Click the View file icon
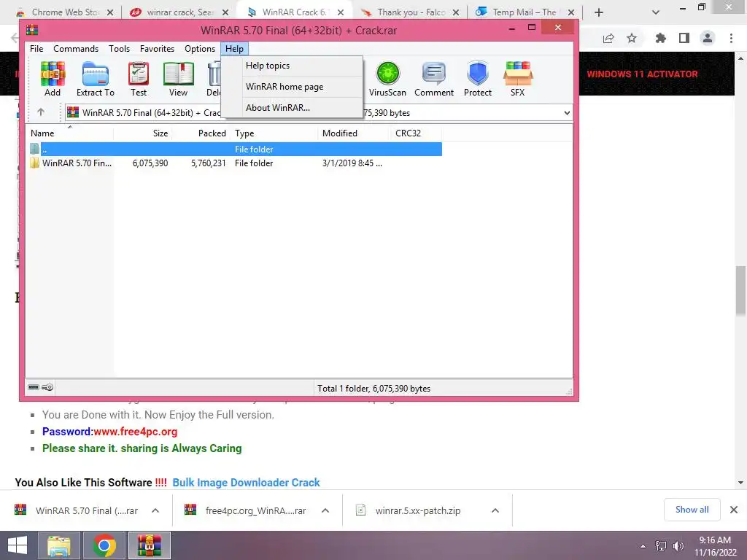The width and height of the screenshot is (747, 560). (x=178, y=79)
